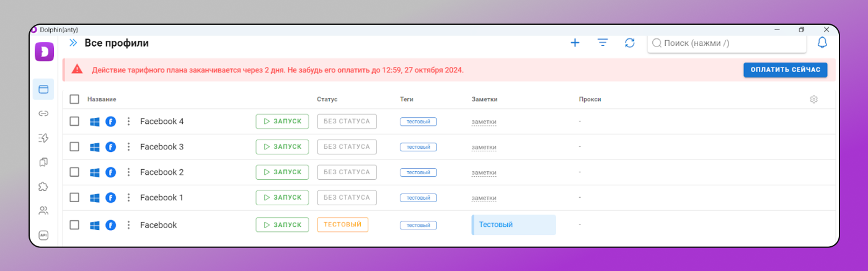Open the proxy link sidebar tab
Image resolution: width=868 pixels, height=271 pixels.
[43, 113]
